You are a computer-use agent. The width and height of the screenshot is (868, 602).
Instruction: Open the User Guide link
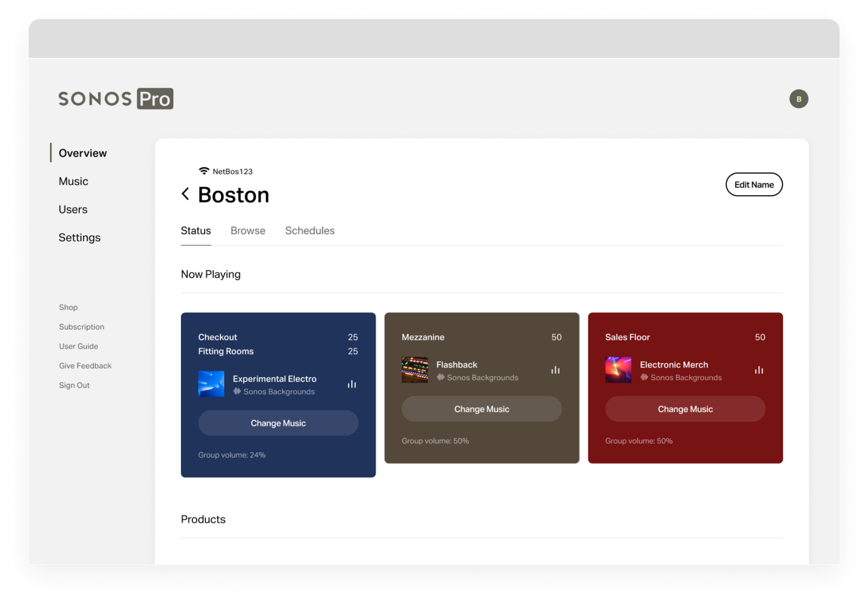[78, 346]
